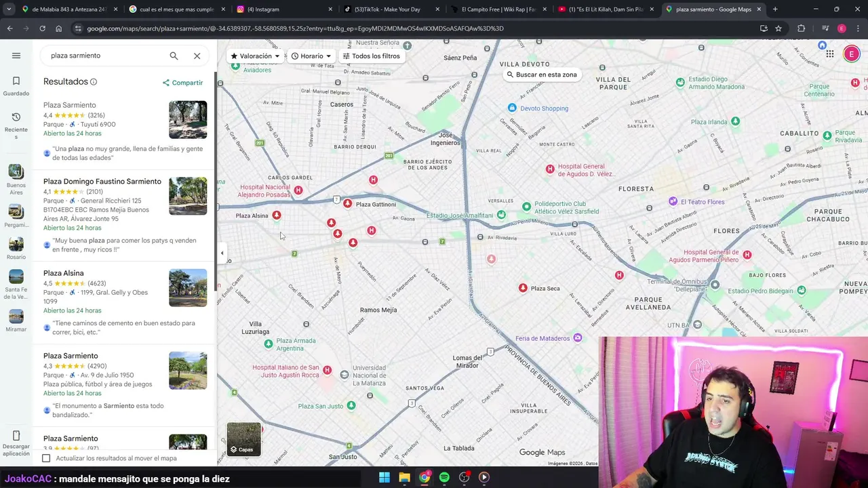Open the Google Maps hamburger menu

16,56
